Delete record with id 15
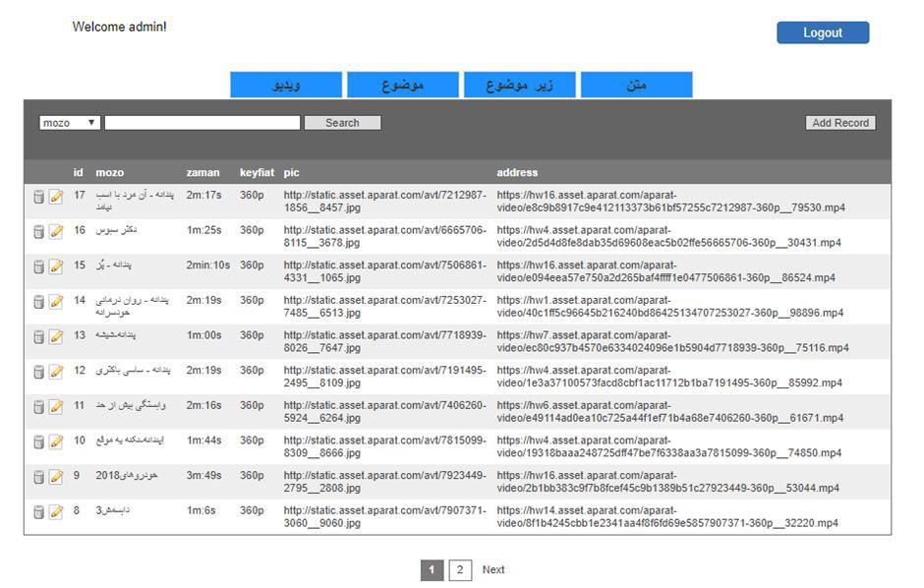924x588 pixels. 39,266
